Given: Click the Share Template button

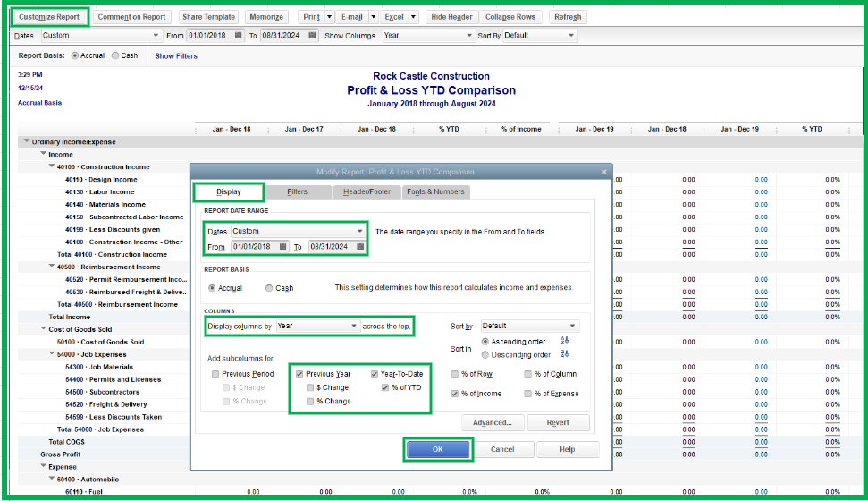Looking at the screenshot, I should [x=208, y=17].
